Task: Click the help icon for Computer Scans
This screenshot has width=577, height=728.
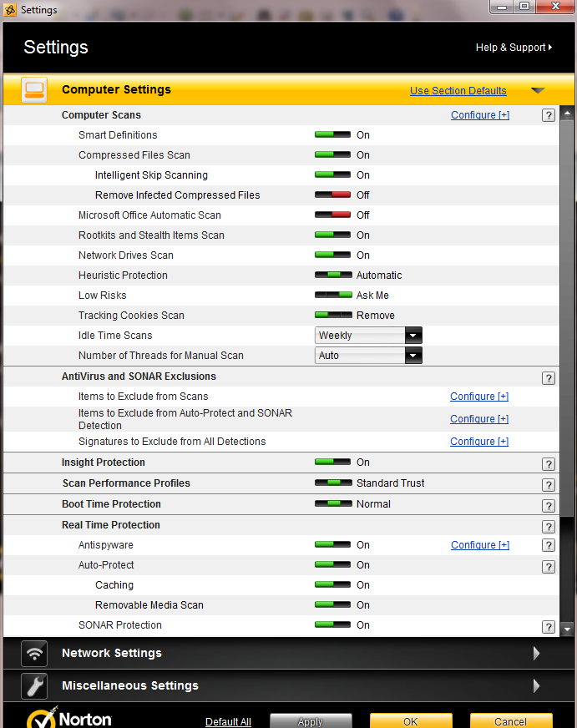Action: [x=548, y=116]
